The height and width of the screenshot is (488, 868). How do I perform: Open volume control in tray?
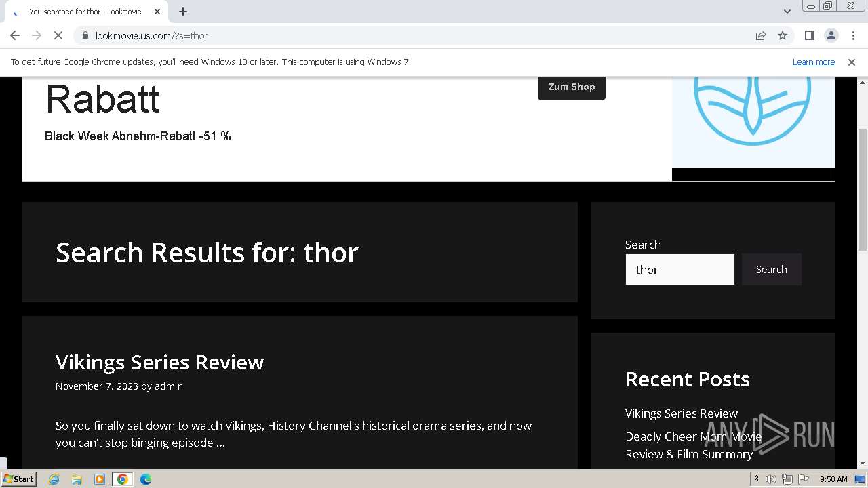click(771, 479)
